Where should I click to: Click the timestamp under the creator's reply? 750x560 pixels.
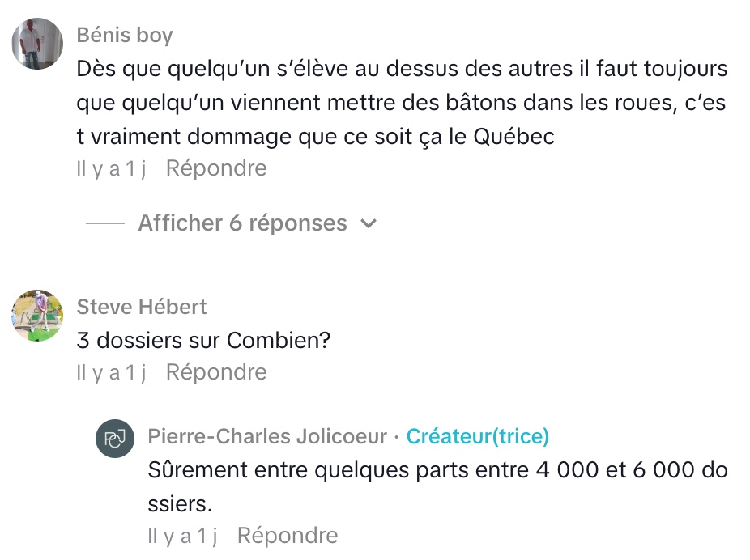click(182, 536)
